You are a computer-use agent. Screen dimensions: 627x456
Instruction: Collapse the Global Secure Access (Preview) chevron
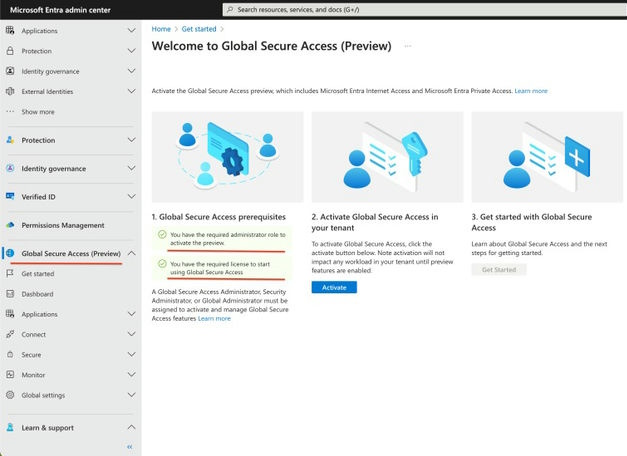[131, 253]
